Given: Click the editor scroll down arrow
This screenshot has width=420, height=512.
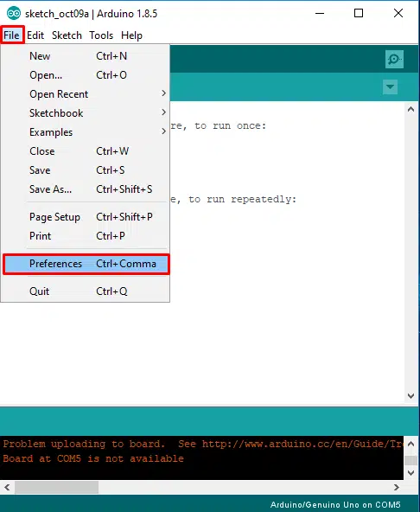Looking at the screenshot, I should 410,395.
